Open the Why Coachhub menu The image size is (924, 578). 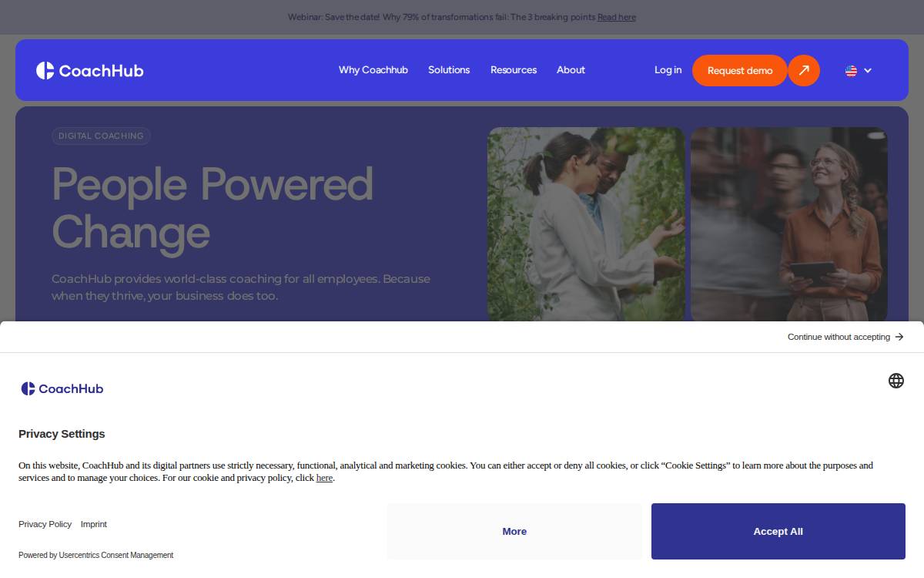(x=373, y=70)
